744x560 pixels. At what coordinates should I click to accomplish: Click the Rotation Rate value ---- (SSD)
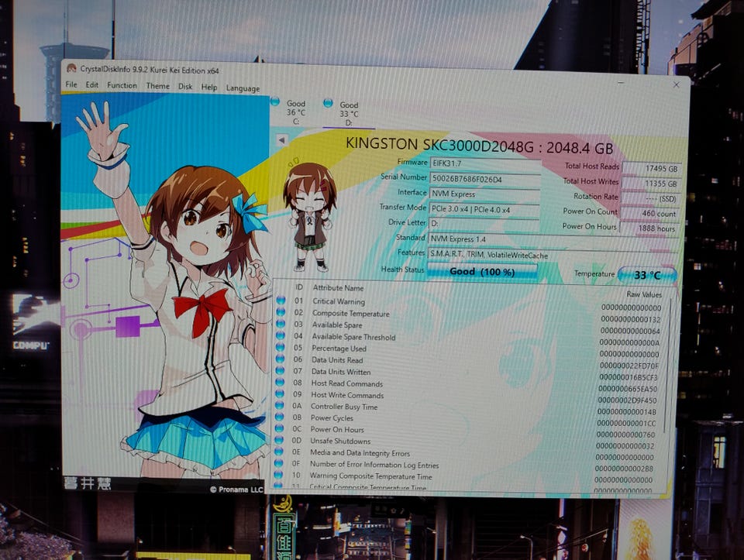649,199
